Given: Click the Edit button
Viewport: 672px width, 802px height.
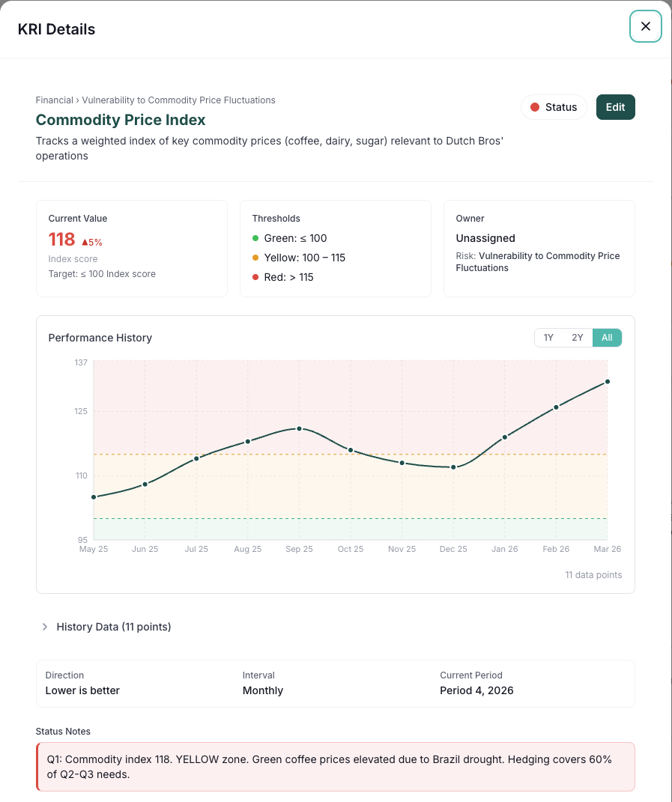Looking at the screenshot, I should 615,107.
